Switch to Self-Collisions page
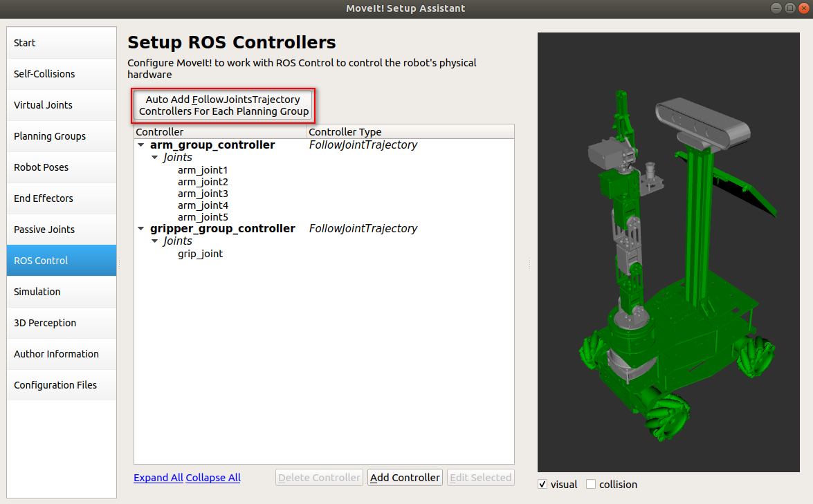 coord(62,74)
